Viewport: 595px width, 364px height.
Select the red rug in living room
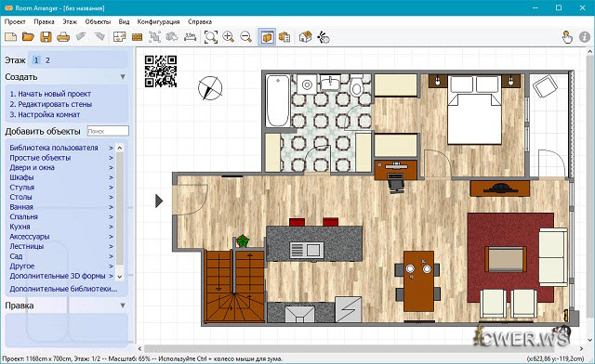pyautogui.click(x=510, y=258)
